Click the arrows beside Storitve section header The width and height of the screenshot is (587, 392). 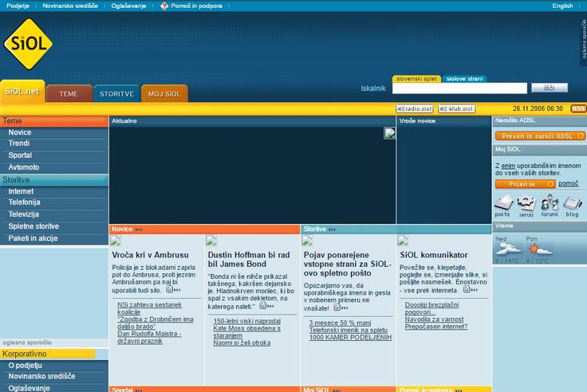[332, 229]
